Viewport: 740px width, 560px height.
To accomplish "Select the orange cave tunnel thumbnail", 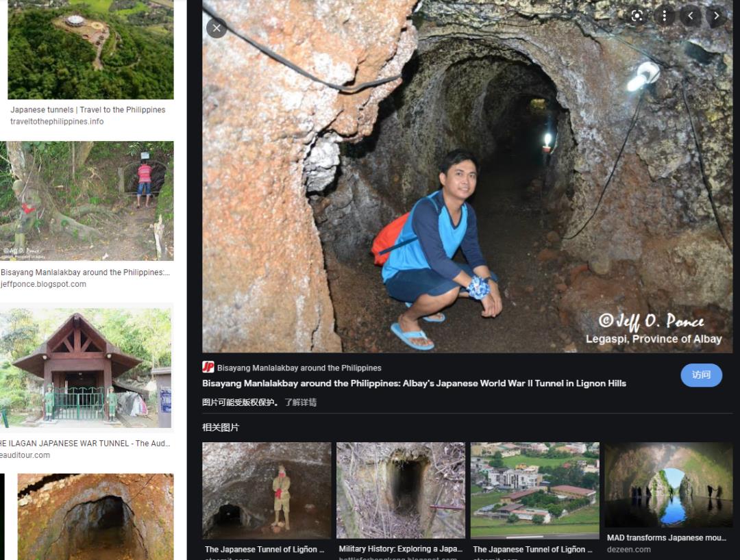I will tap(95, 517).
